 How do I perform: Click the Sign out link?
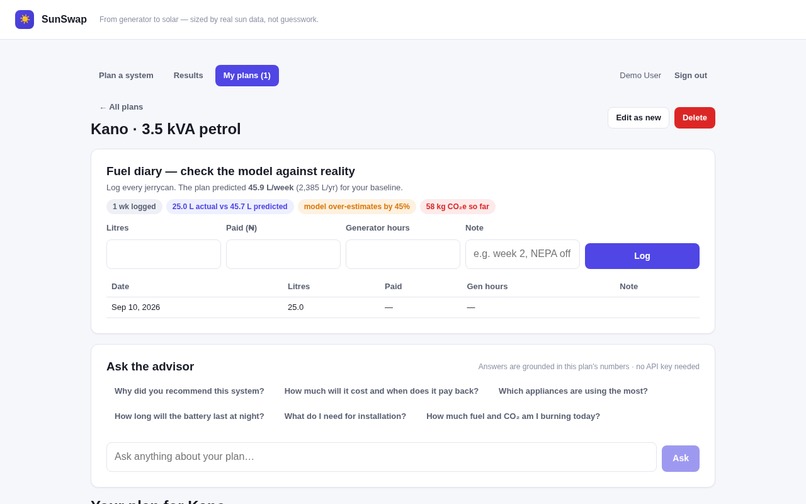(x=690, y=76)
